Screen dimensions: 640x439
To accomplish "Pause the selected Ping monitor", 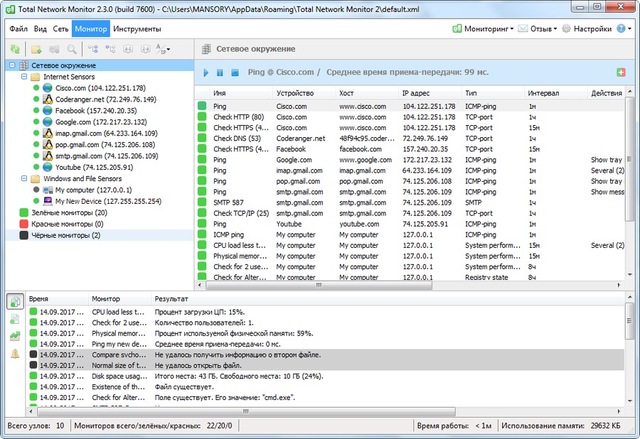I will (220, 73).
